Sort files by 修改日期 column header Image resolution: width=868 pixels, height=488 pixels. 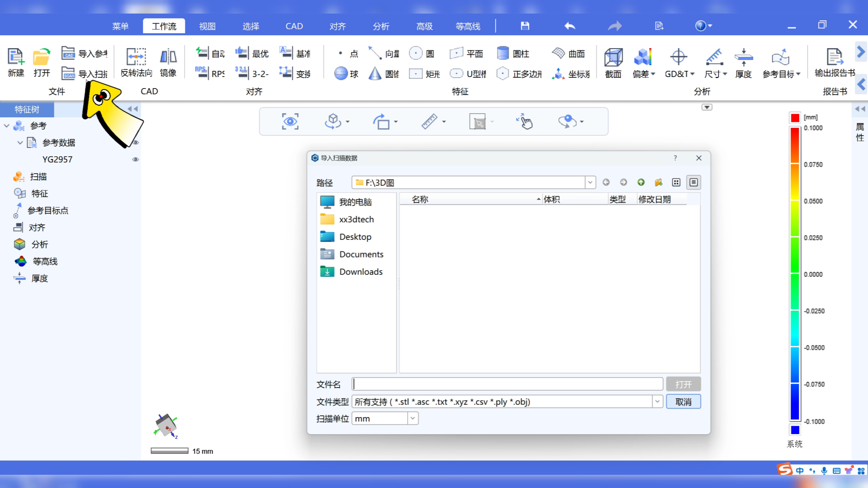click(x=662, y=199)
